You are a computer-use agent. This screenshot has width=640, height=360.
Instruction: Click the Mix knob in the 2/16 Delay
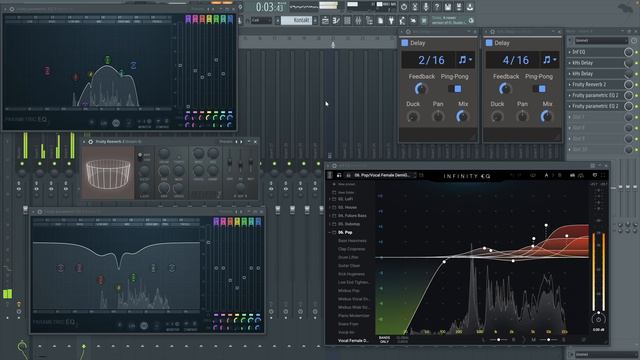[x=462, y=117]
